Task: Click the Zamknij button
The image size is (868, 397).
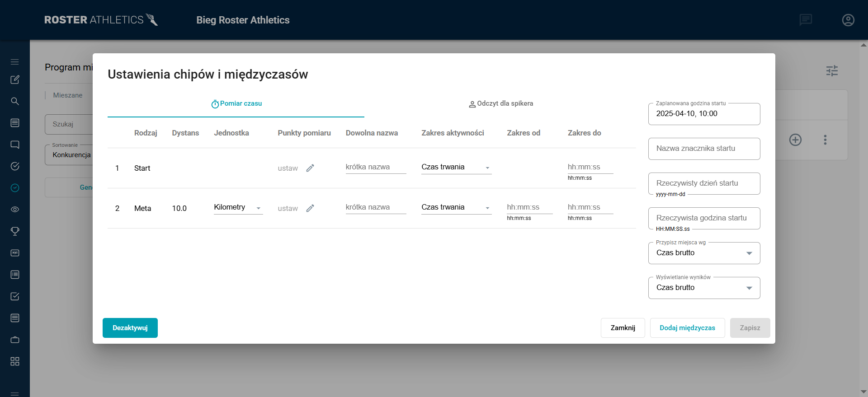Action: point(623,328)
